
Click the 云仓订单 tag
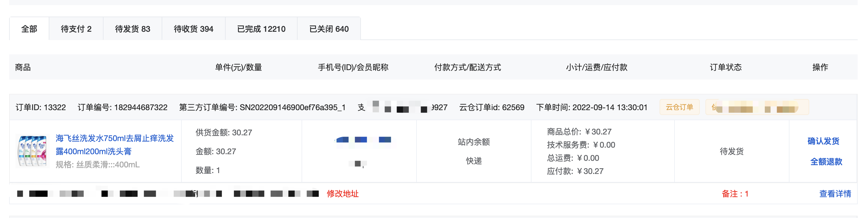679,107
